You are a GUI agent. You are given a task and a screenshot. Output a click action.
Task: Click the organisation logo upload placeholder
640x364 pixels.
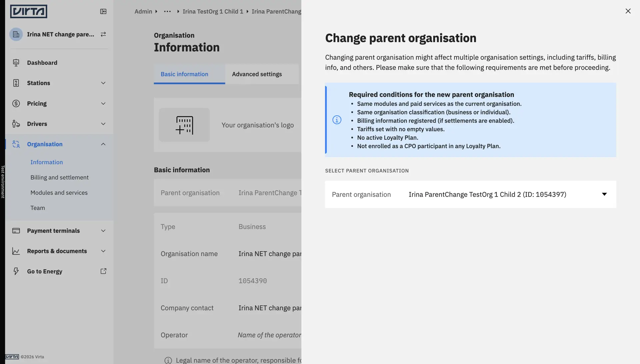pos(184,125)
